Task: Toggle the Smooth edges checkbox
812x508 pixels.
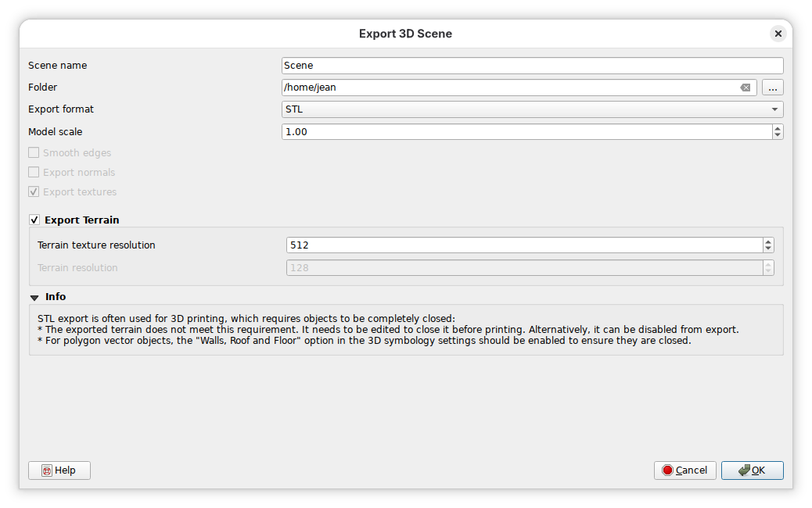Action: click(x=34, y=152)
